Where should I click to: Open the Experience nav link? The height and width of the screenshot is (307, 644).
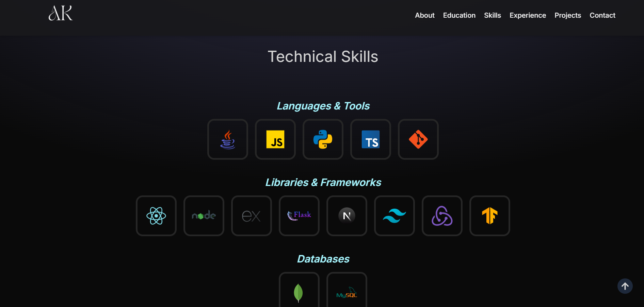(x=528, y=15)
